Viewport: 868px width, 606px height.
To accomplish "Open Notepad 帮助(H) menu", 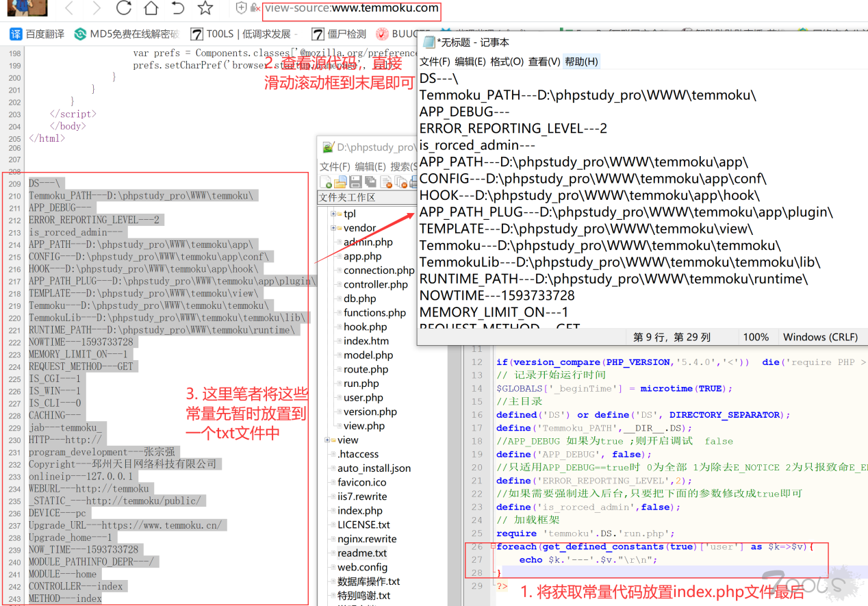I will (581, 62).
